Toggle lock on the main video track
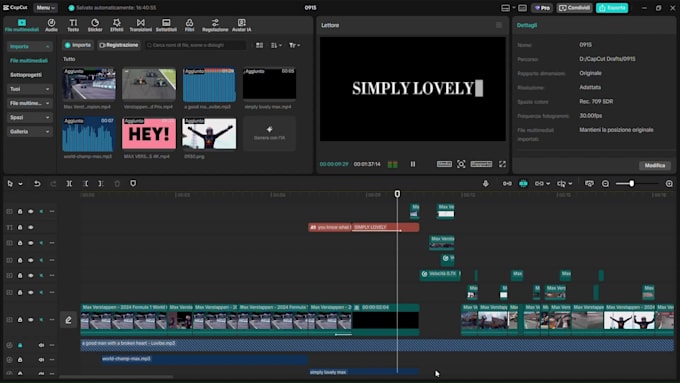 [x=20, y=320]
